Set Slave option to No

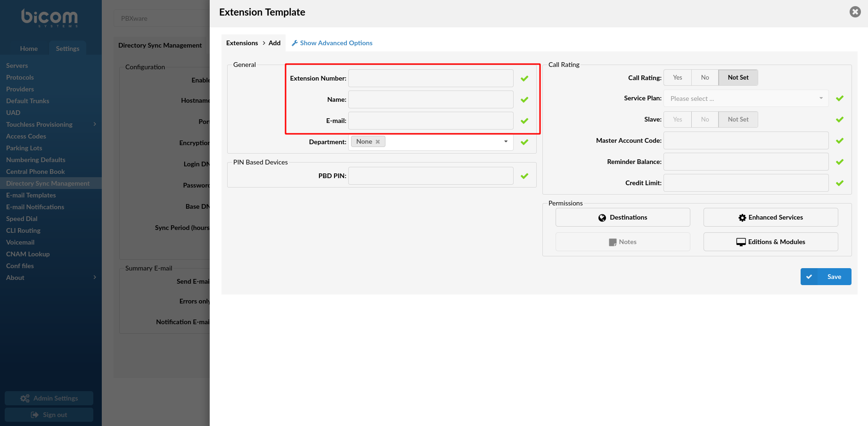[x=705, y=120]
